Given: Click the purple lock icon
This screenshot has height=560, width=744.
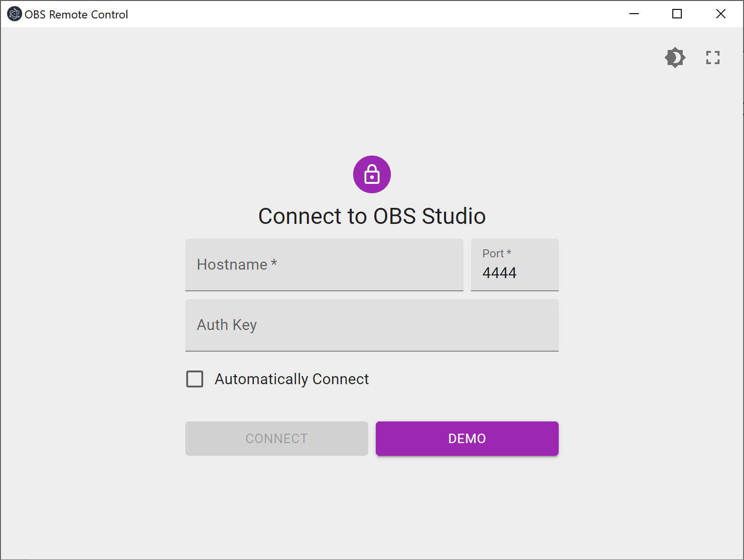Looking at the screenshot, I should (372, 174).
